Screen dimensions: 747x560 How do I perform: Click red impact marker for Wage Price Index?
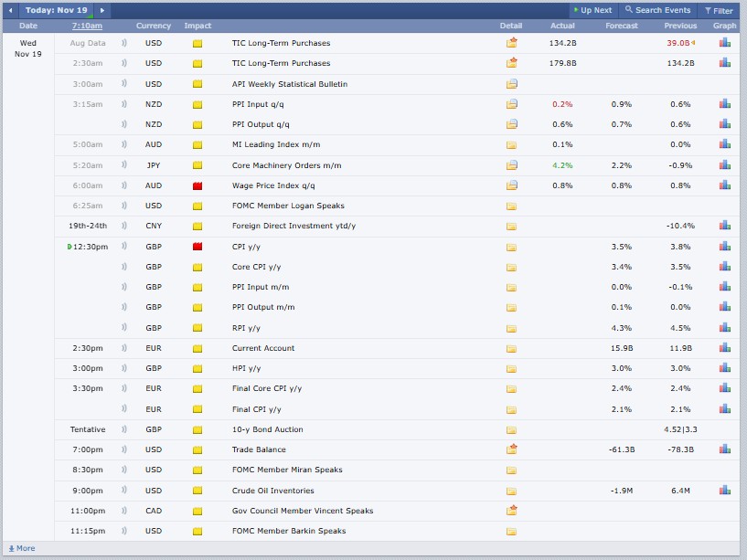pos(197,185)
